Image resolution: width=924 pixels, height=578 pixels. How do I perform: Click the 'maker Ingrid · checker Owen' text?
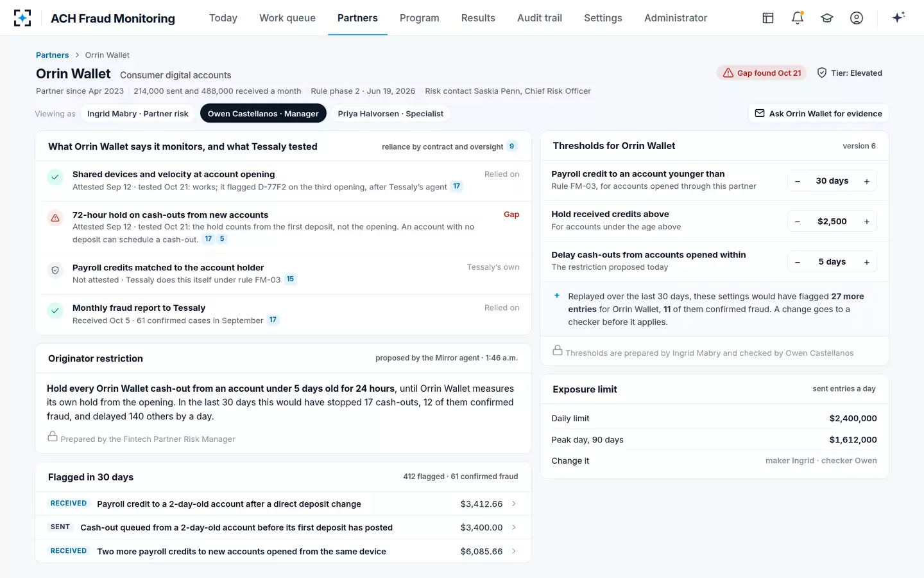click(x=821, y=460)
